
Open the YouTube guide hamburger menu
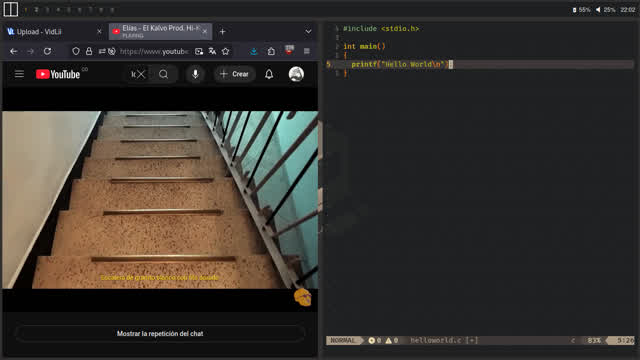click(19, 74)
